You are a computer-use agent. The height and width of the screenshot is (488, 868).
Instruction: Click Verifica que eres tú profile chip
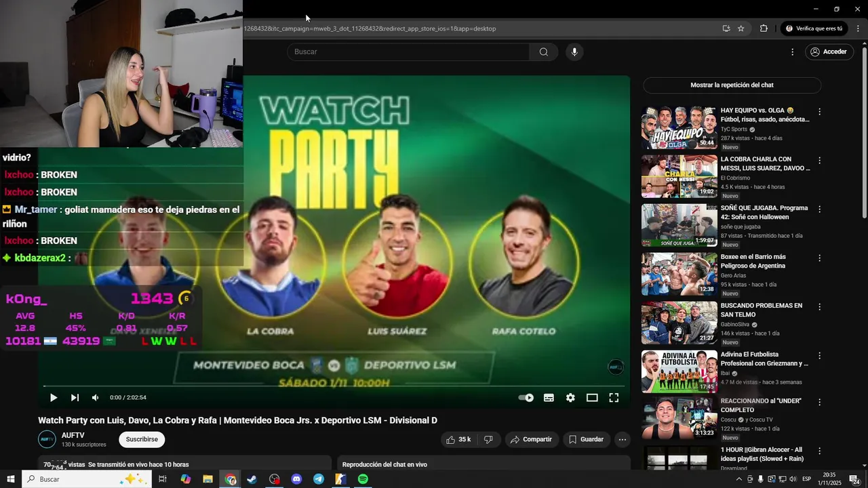814,28
